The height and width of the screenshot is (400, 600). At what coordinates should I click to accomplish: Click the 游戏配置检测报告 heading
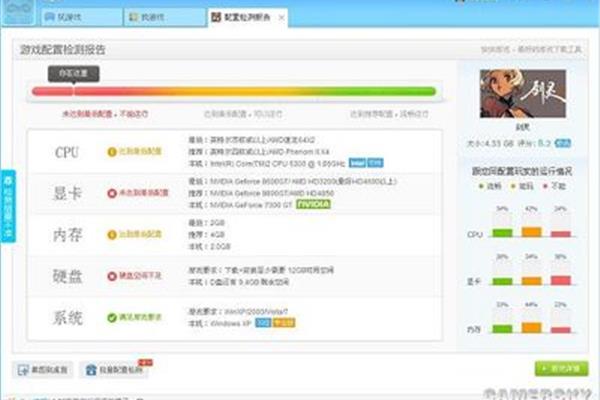(63, 50)
